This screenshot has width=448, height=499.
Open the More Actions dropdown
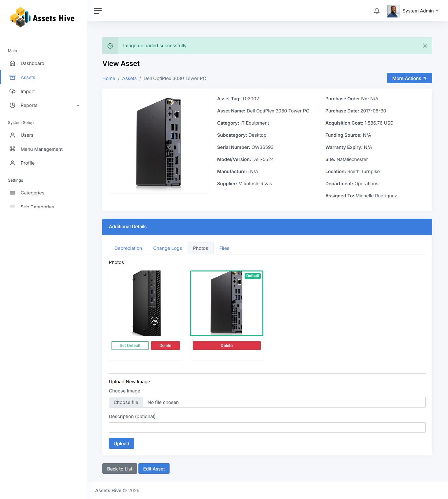pos(409,78)
